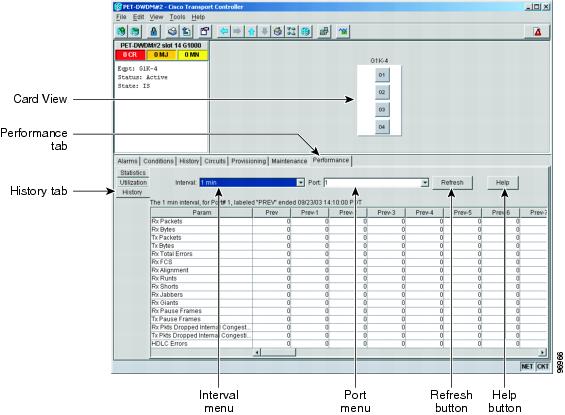Click the Refresh button
Screen dimensions: 565x415
point(452,183)
